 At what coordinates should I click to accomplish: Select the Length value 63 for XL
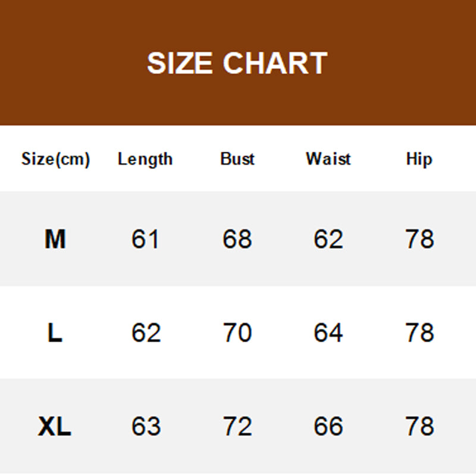coord(146,427)
